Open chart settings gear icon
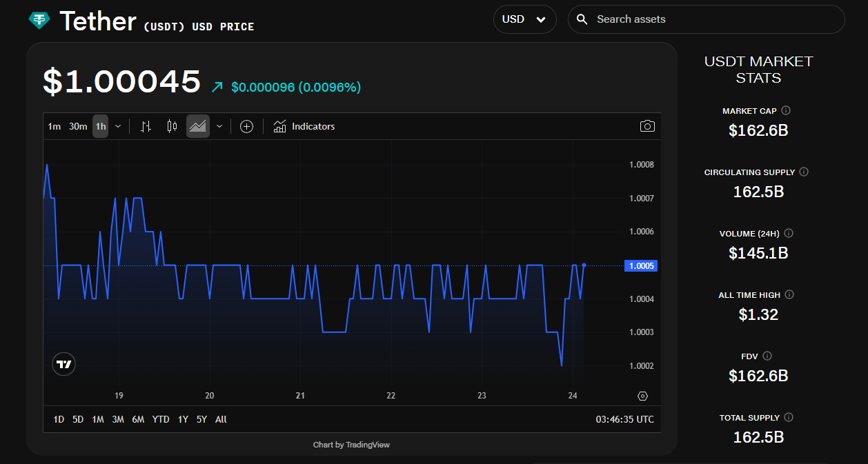Viewport: 868px width, 464px height. (x=643, y=396)
